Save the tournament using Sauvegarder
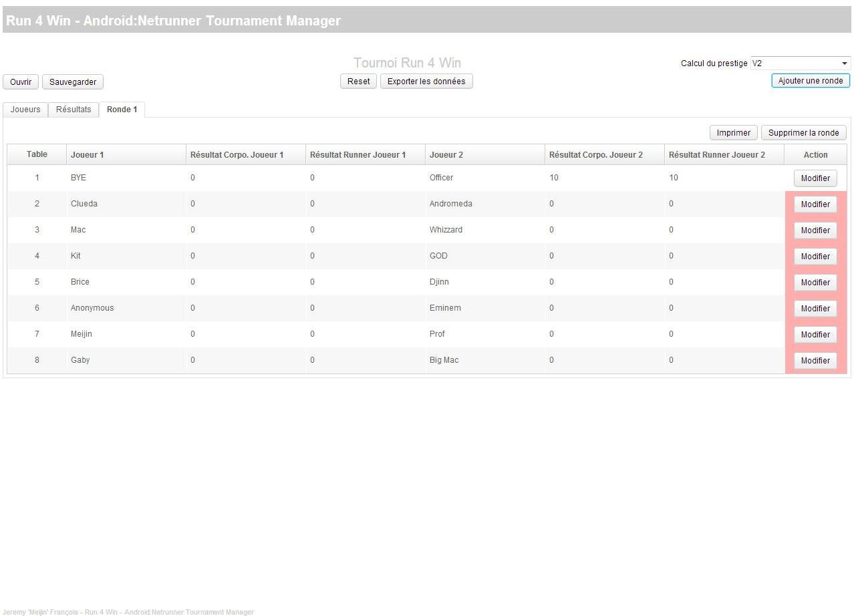The height and width of the screenshot is (616, 854). 72,82
